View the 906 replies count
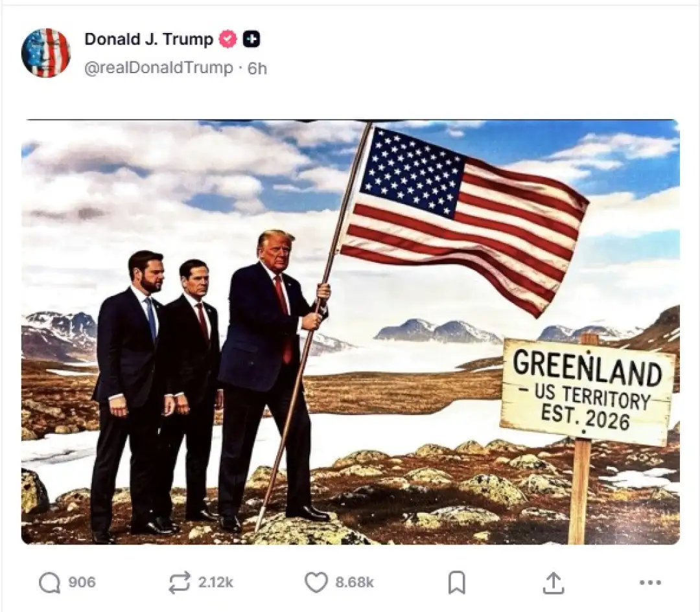 pyautogui.click(x=82, y=583)
